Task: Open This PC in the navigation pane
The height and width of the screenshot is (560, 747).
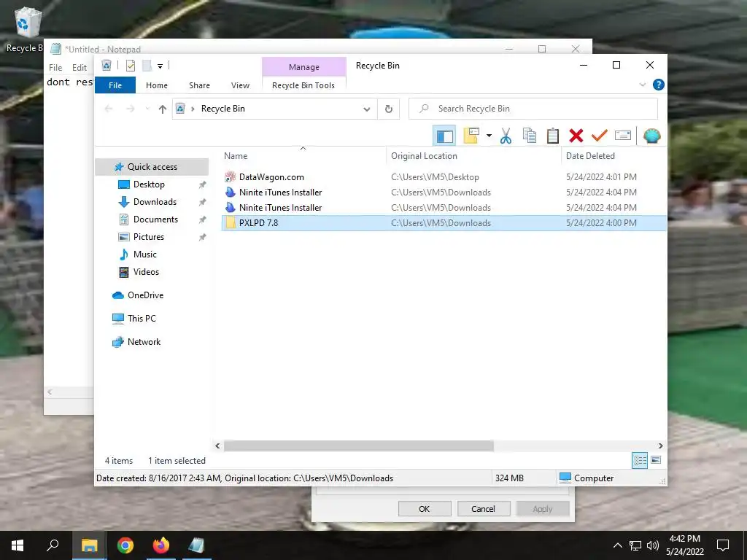Action: (x=142, y=319)
